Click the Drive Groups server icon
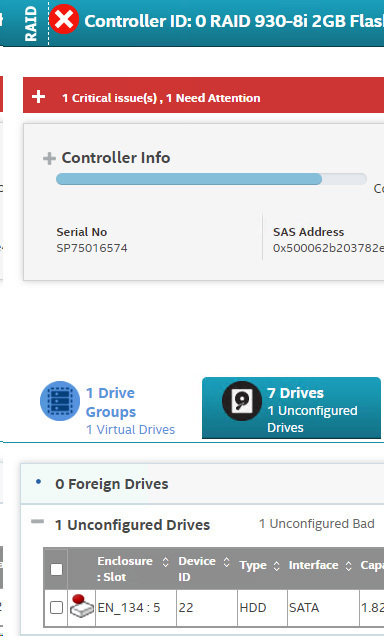The height and width of the screenshot is (636, 384). coord(60,401)
